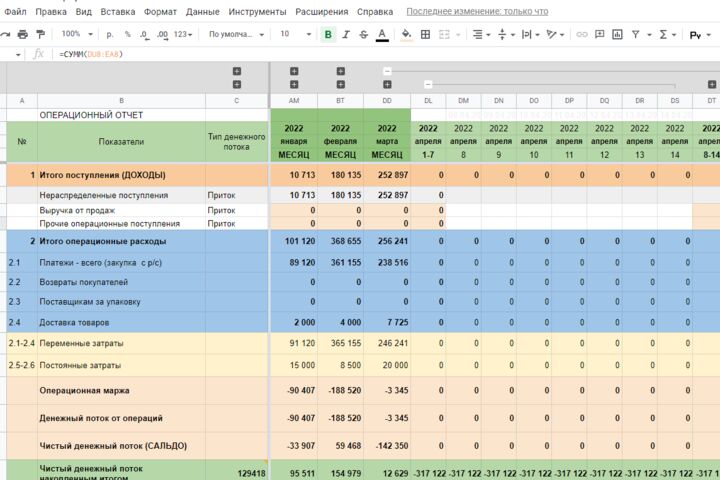Image resolution: width=720 pixels, height=480 pixels.
Task: Open the Инструменты menu
Action: click(257, 11)
